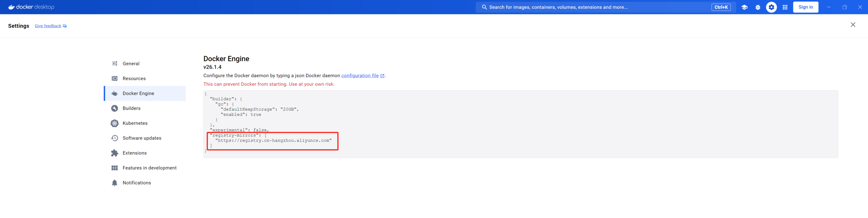Screen dimensions: 868x218
Task: Click the Builders wrench icon
Action: point(115,108)
